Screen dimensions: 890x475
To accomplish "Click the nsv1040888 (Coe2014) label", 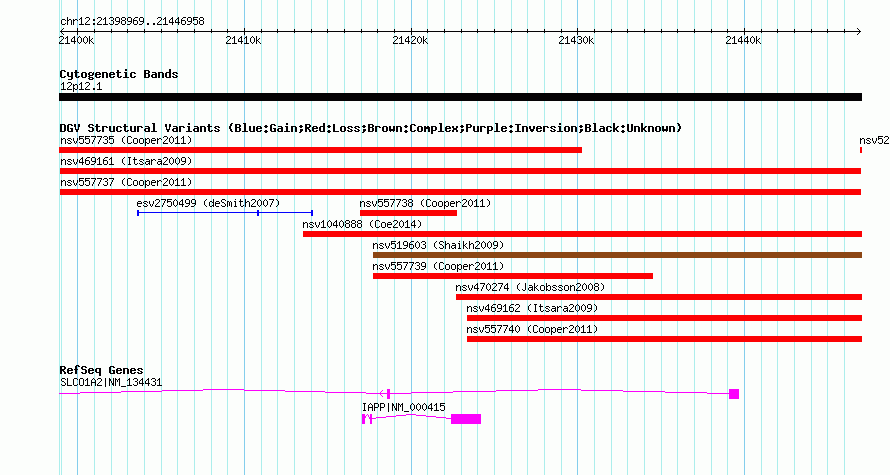I will coord(362,224).
